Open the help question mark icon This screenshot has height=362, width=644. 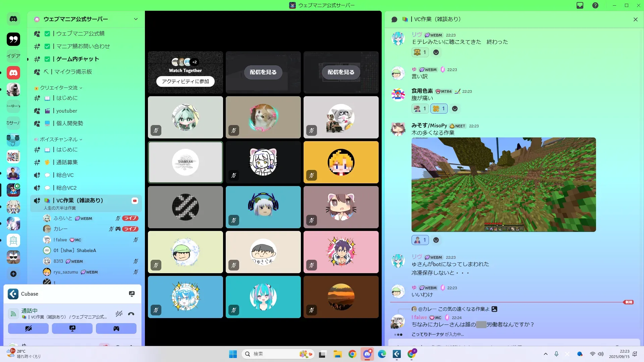click(595, 5)
